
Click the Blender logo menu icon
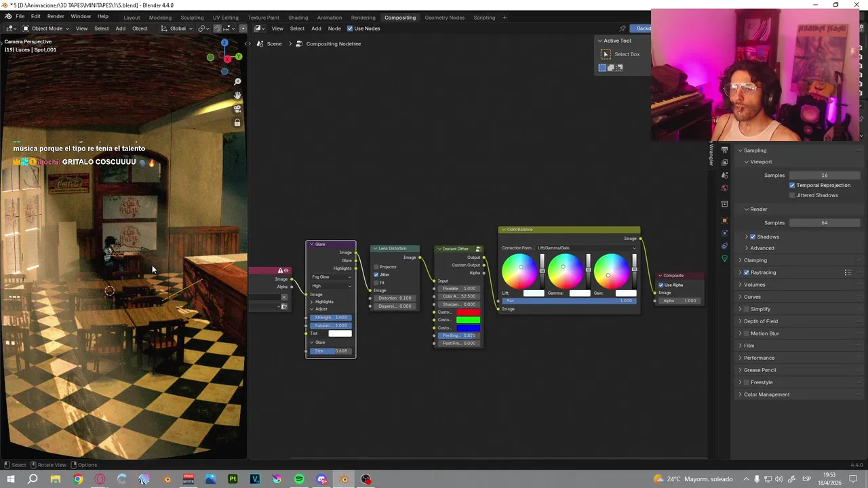(x=8, y=17)
